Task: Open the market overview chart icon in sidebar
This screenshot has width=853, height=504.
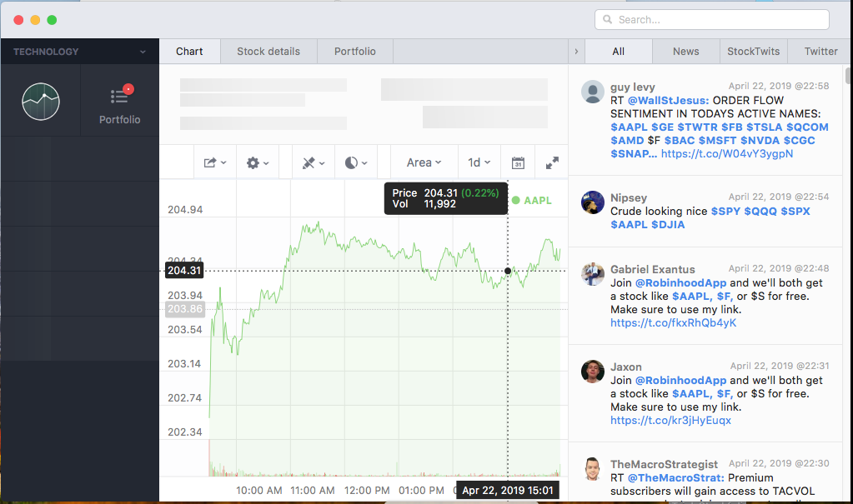Action: pos(41,102)
